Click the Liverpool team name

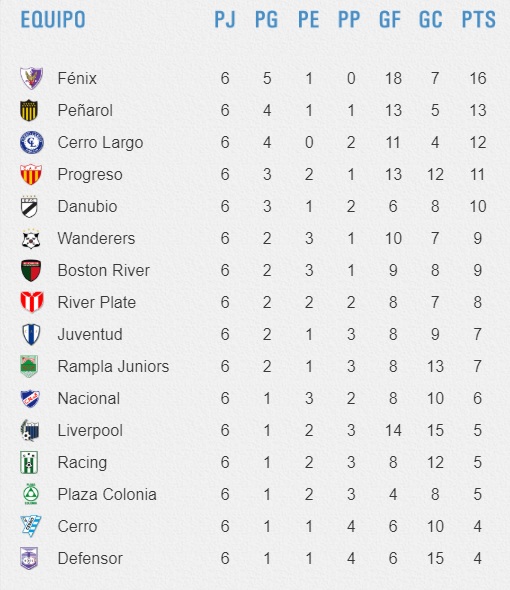(90, 430)
